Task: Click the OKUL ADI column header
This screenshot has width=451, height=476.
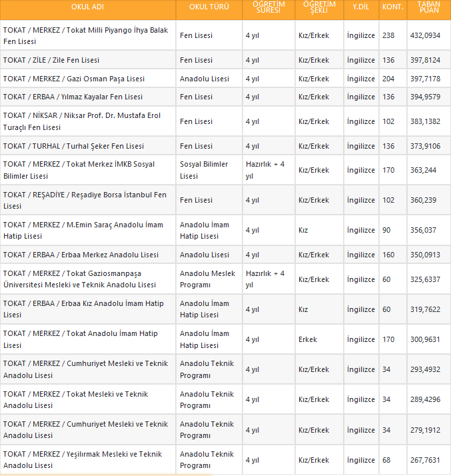Action: (x=87, y=7)
